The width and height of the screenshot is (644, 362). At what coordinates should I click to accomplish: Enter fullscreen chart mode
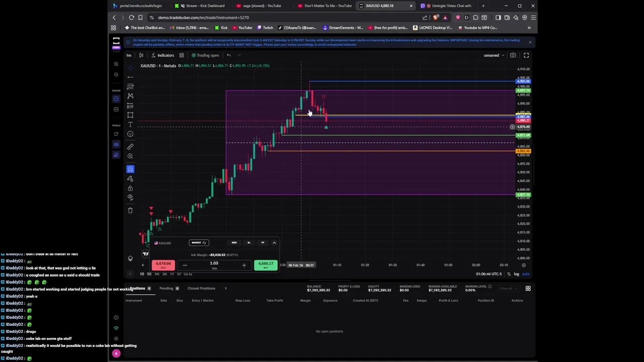(526, 55)
